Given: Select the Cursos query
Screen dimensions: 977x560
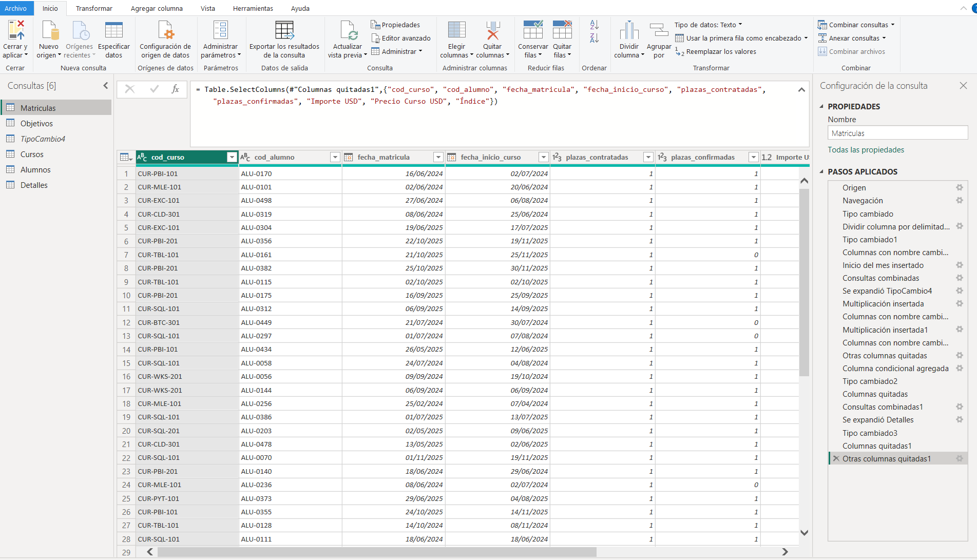Looking at the screenshot, I should (x=32, y=154).
